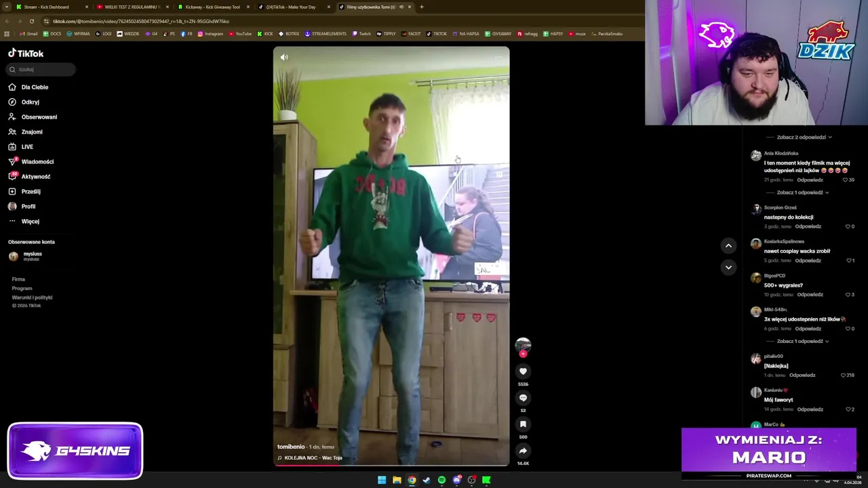Open tomibenio username on video
868x488 pixels.
(291, 447)
